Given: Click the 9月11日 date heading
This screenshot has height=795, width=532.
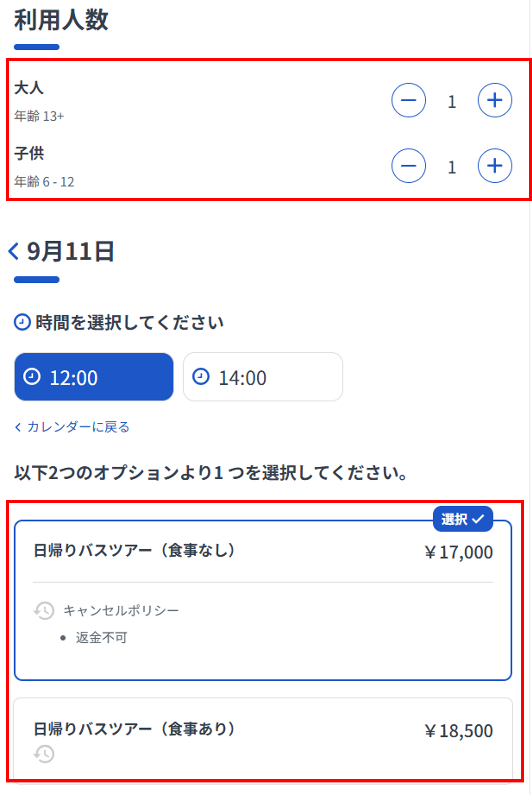Looking at the screenshot, I should coord(71,252).
